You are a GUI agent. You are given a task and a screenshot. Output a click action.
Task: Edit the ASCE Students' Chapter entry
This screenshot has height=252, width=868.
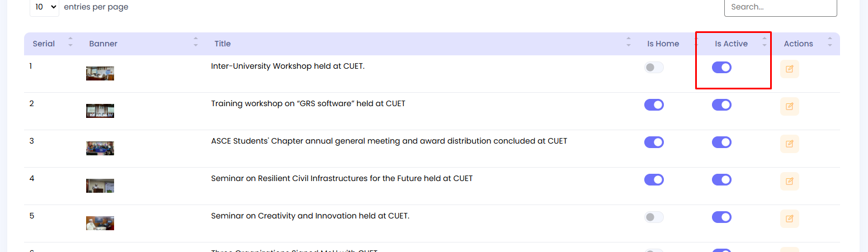click(x=789, y=144)
